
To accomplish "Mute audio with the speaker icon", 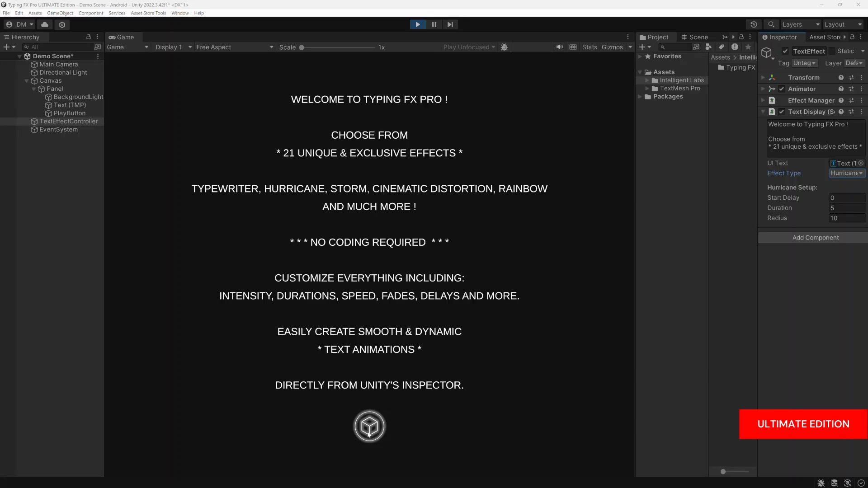I will [560, 47].
